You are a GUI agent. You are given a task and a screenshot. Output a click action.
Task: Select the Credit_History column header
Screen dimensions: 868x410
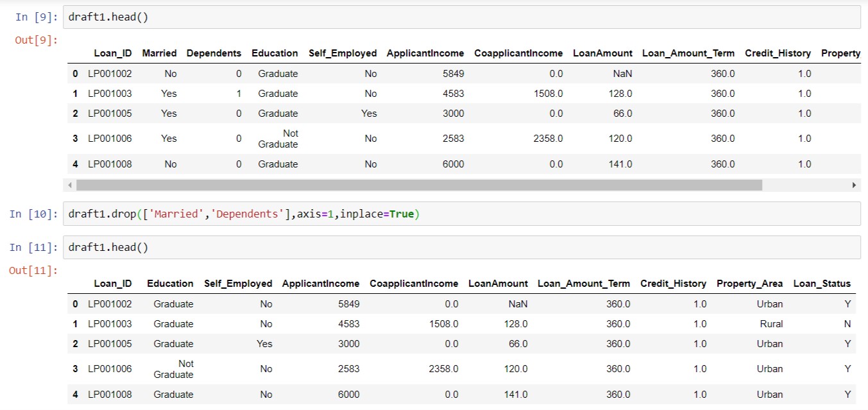778,53
